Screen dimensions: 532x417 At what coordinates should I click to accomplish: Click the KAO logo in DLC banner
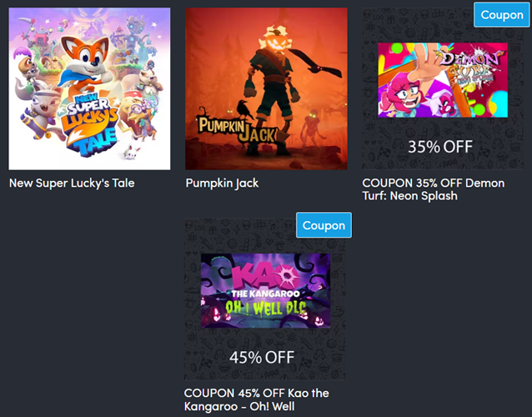[x=266, y=277]
